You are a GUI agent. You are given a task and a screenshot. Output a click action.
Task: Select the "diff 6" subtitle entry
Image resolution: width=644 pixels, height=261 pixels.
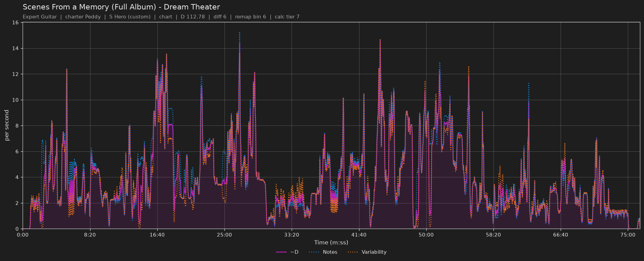220,17
